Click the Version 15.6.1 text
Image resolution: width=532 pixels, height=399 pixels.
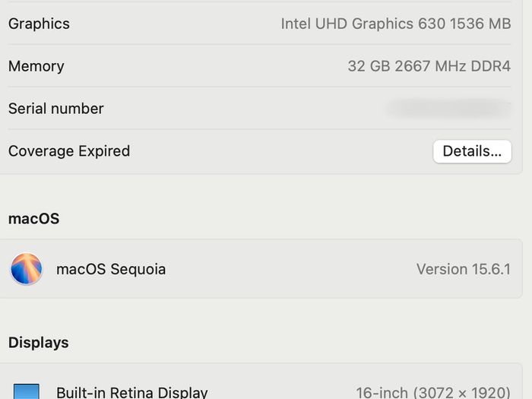(464, 269)
